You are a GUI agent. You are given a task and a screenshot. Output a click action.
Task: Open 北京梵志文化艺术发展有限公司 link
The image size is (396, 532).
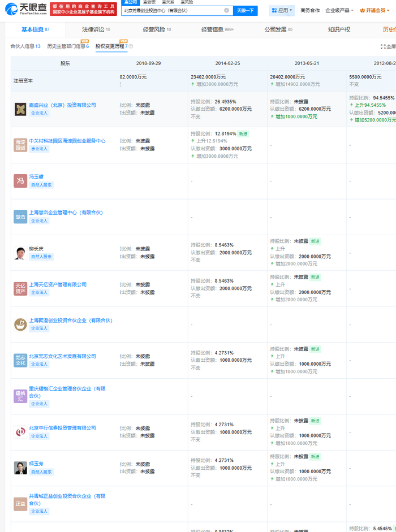[x=62, y=356]
